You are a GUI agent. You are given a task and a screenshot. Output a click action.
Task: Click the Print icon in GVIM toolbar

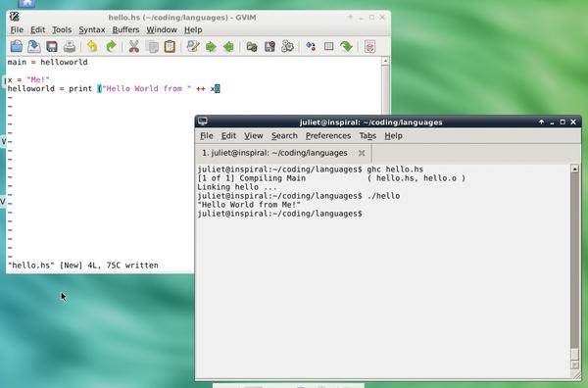[70, 46]
